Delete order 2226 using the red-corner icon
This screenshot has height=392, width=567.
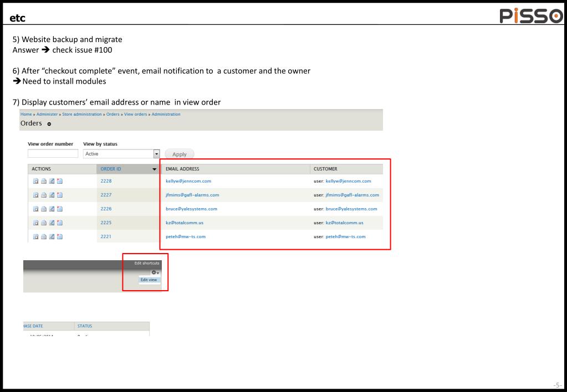60,209
